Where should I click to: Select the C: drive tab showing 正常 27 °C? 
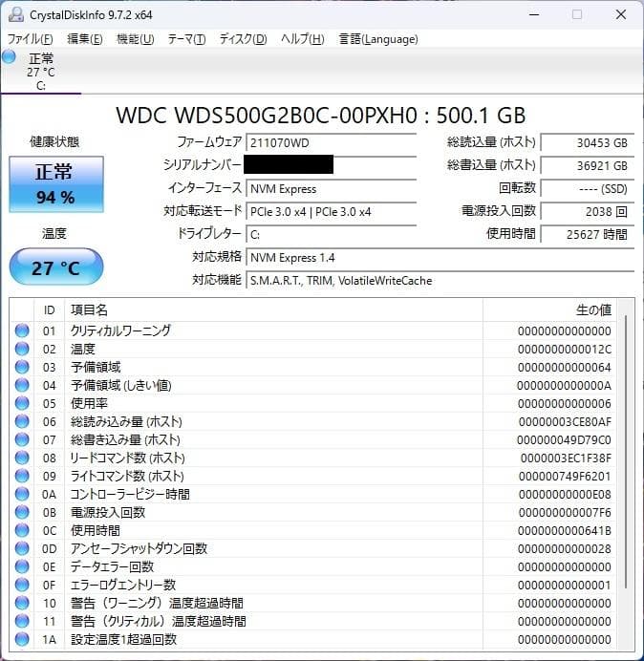tap(40, 71)
